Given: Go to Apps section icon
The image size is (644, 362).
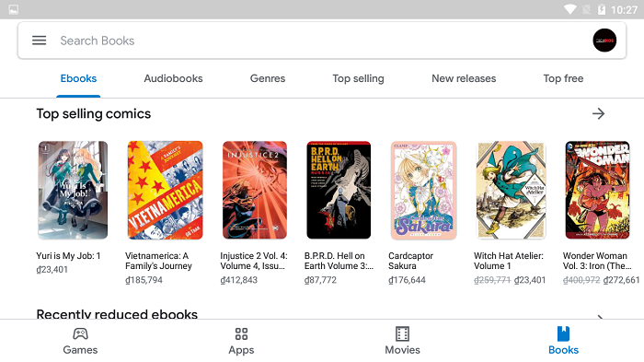Looking at the screenshot, I should (241, 333).
